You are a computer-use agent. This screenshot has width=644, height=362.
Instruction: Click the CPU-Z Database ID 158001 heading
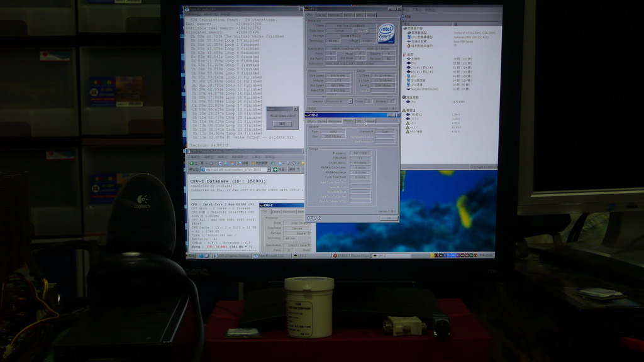click(x=228, y=181)
